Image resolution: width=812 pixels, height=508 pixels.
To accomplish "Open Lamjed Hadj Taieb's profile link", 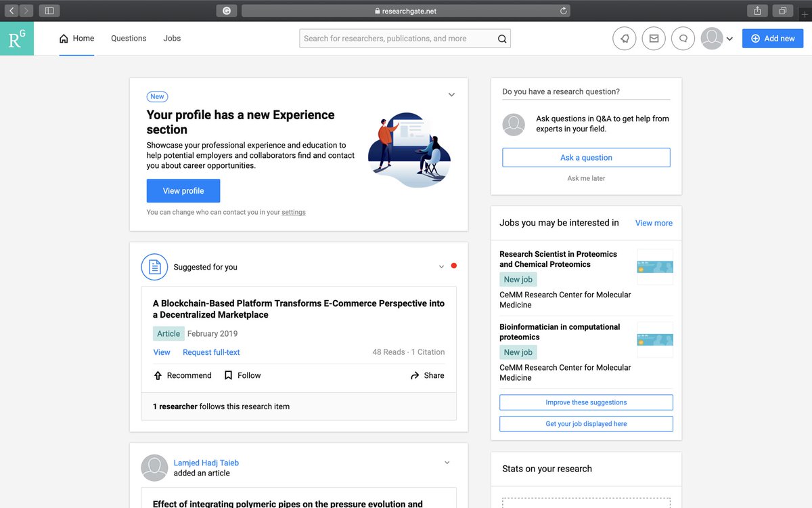I will [x=206, y=463].
